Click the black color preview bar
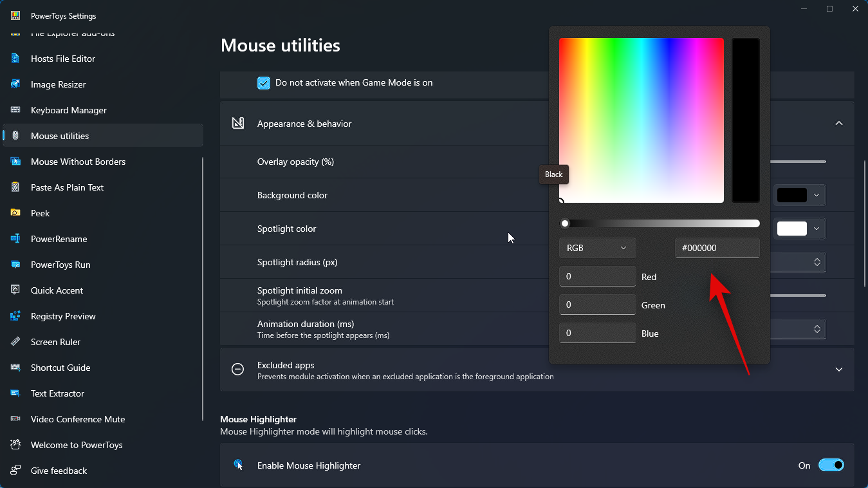 (x=746, y=120)
